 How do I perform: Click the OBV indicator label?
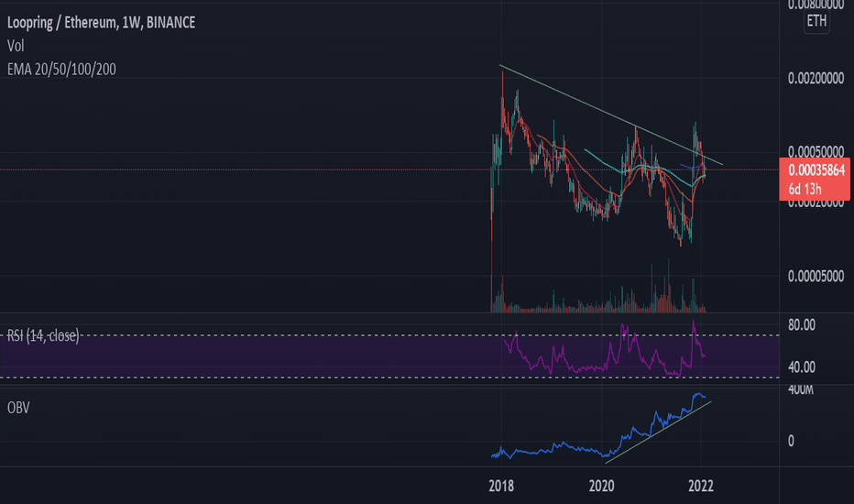18,408
